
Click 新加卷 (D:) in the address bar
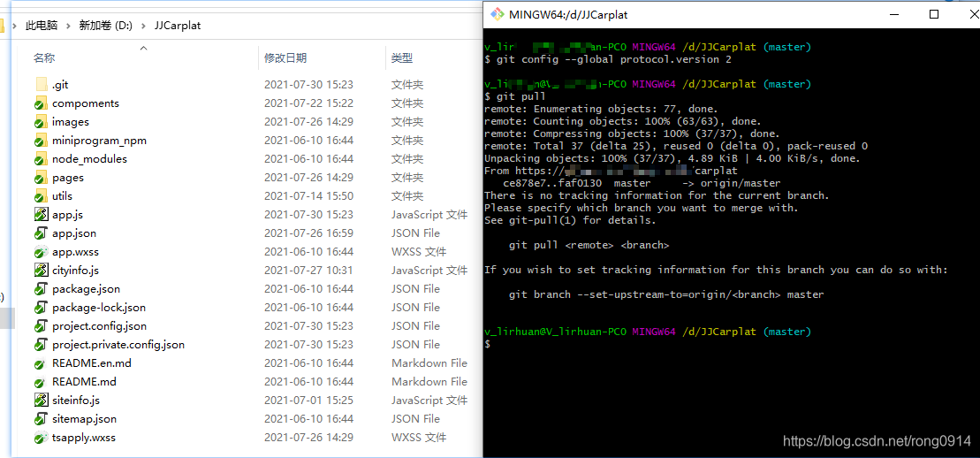coord(105,26)
